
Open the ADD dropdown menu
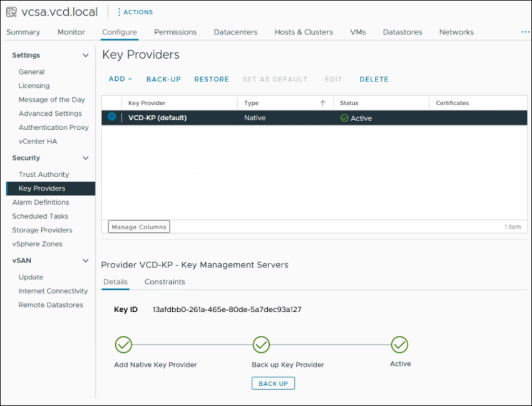[120, 79]
